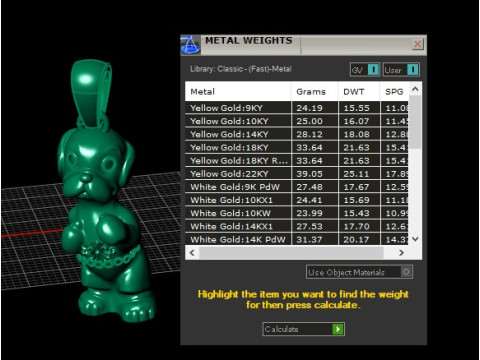Click the 24.19 grams cell
The image size is (480, 360).
tap(314, 108)
